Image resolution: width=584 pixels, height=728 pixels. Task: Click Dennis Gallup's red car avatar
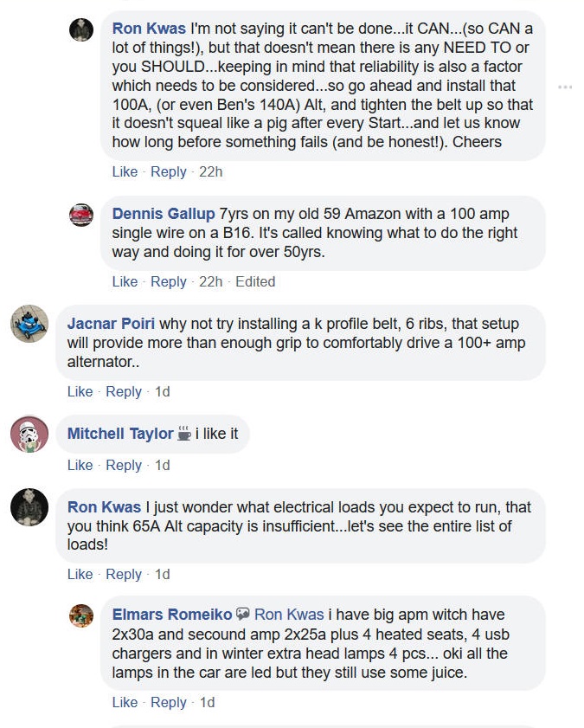(80, 215)
